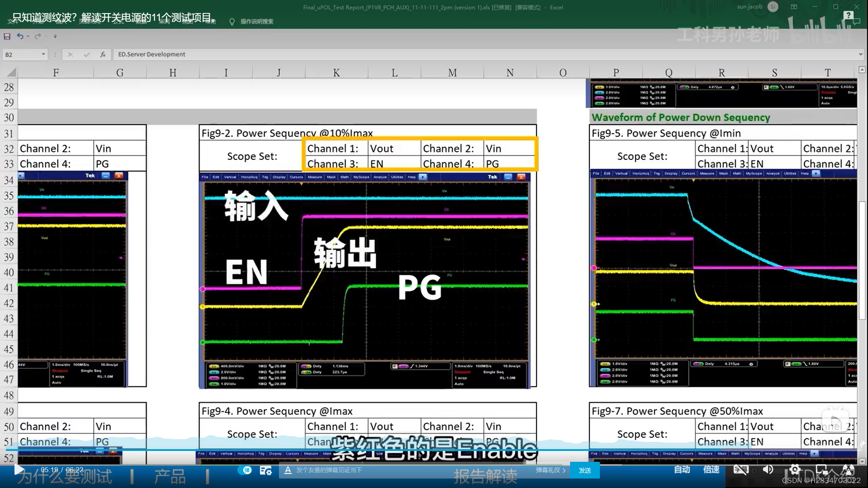Click column F header to select
Viewport: 868px width, 488px height.
(x=56, y=73)
